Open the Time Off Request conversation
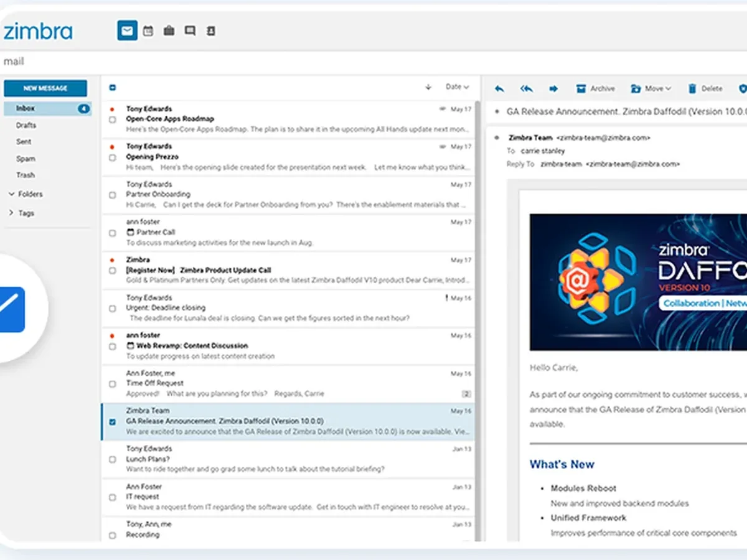This screenshot has height=560, width=747. click(288, 384)
